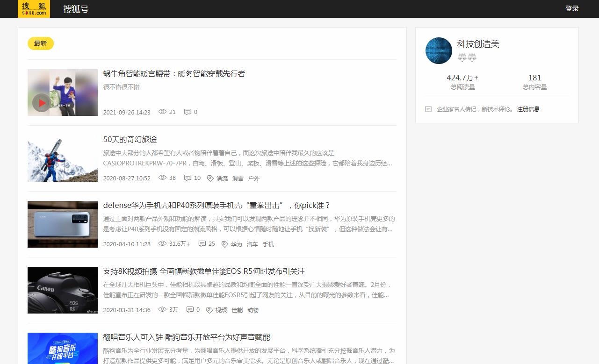
Task: Open the 酷狗音乐开放平台 thumbnail
Action: 63,348
